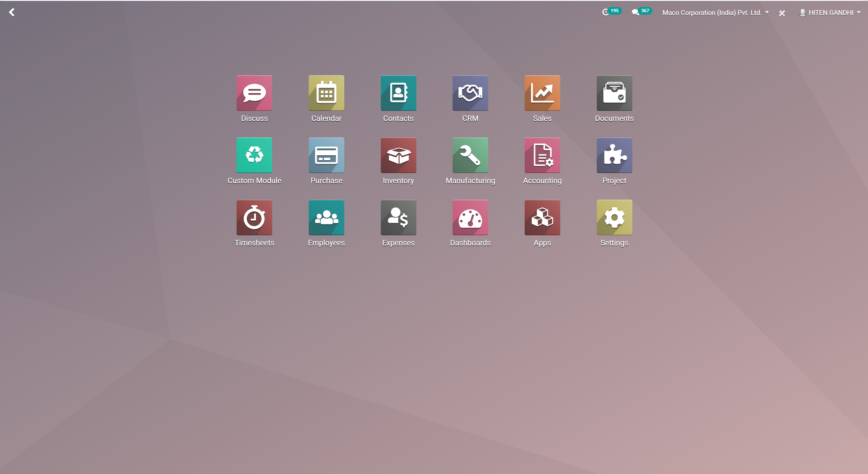Open the HITEN GANDHI user menu
The height and width of the screenshot is (474, 868).
coord(830,12)
